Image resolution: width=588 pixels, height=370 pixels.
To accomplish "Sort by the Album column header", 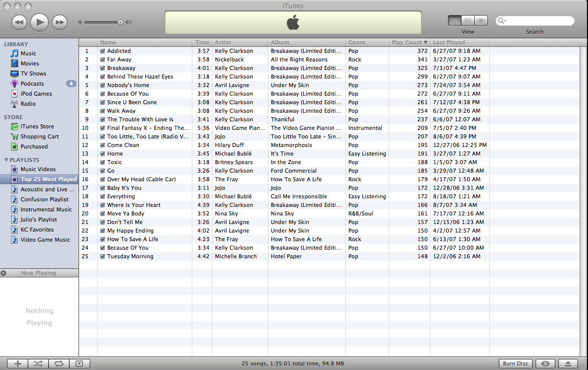I will pos(307,42).
